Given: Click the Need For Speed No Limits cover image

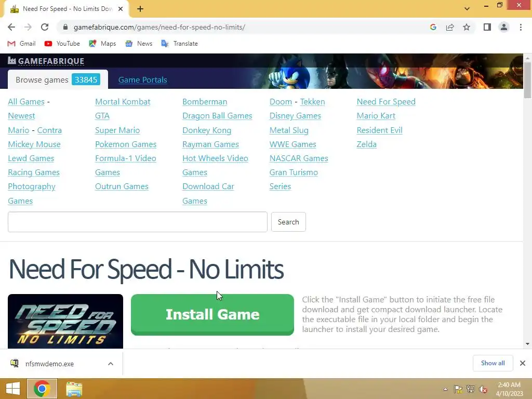Looking at the screenshot, I should [x=65, y=321].
